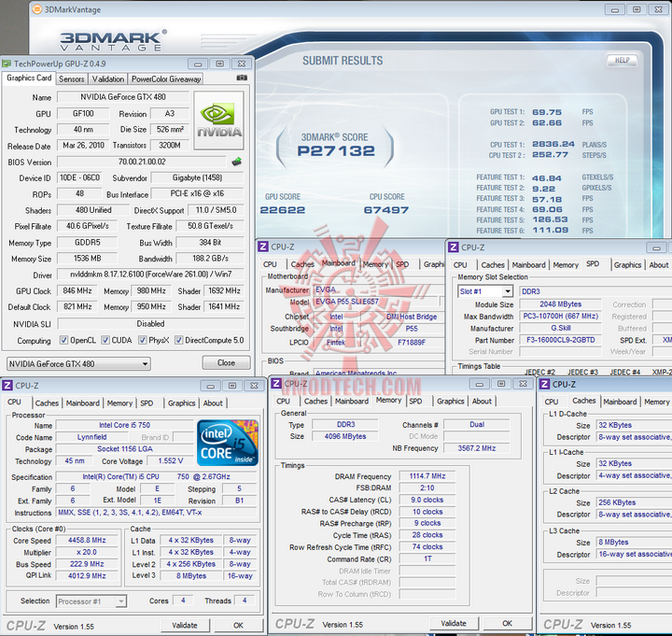The image size is (672, 636).
Task: Click the Core Speed value 4458.8 MHz
Action: click(87, 541)
